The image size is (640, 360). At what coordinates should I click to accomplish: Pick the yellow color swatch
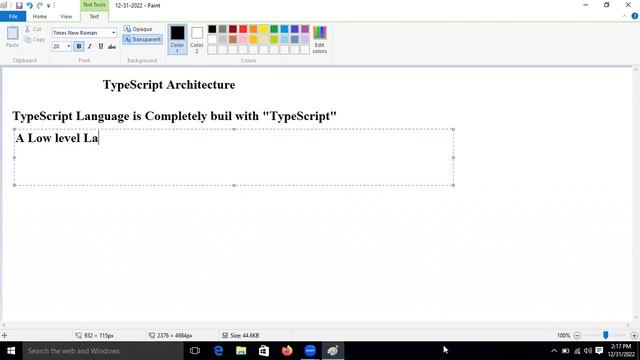(x=264, y=29)
